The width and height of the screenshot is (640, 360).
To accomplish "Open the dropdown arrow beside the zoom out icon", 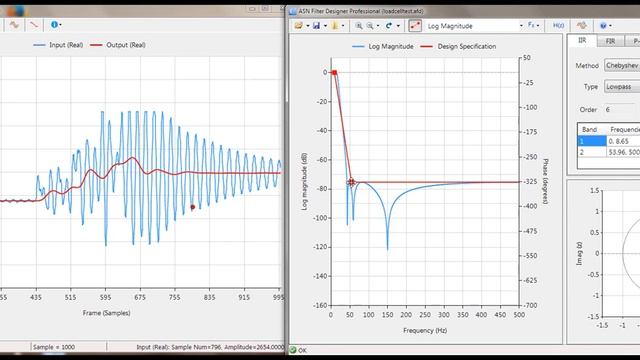I will click(378, 26).
